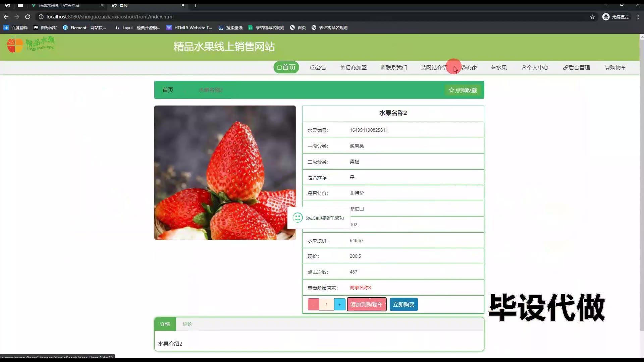Click the strawberry product image
The width and height of the screenshot is (644, 362).
[225, 173]
